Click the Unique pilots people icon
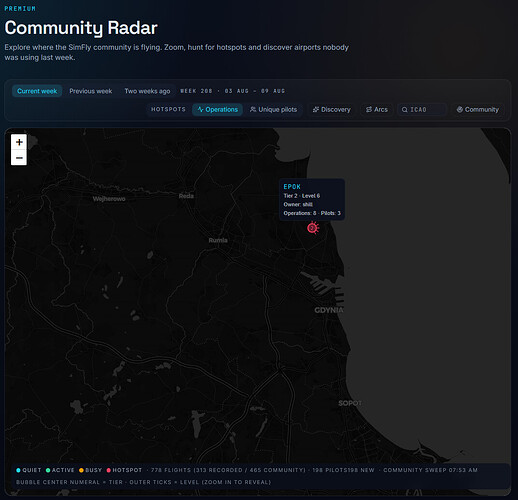 point(253,110)
